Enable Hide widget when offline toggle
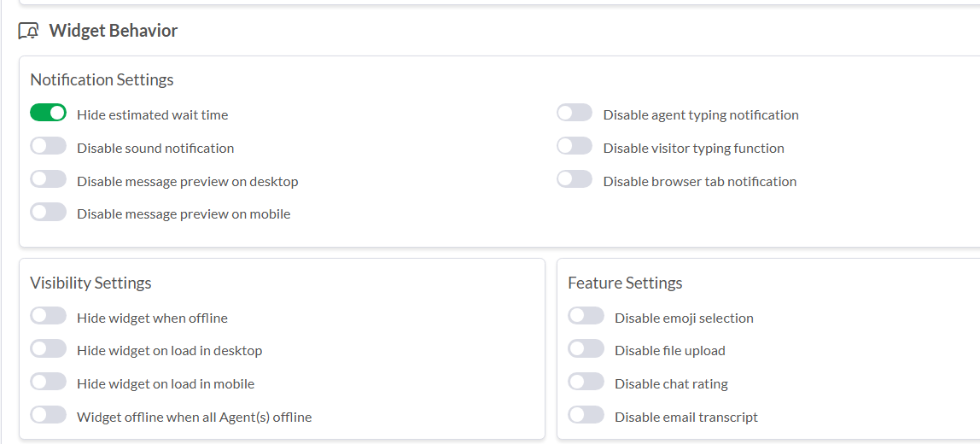 click(x=48, y=317)
